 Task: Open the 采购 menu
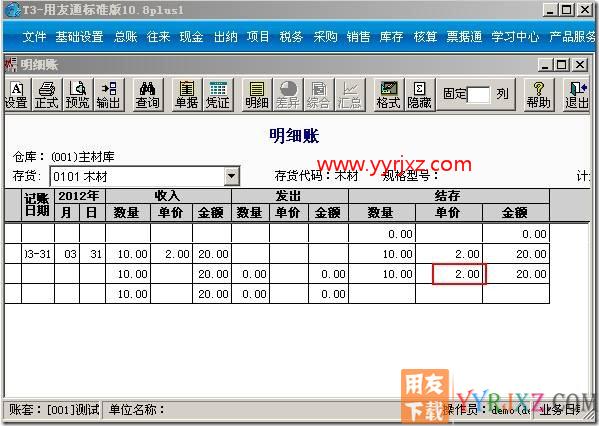(325, 37)
